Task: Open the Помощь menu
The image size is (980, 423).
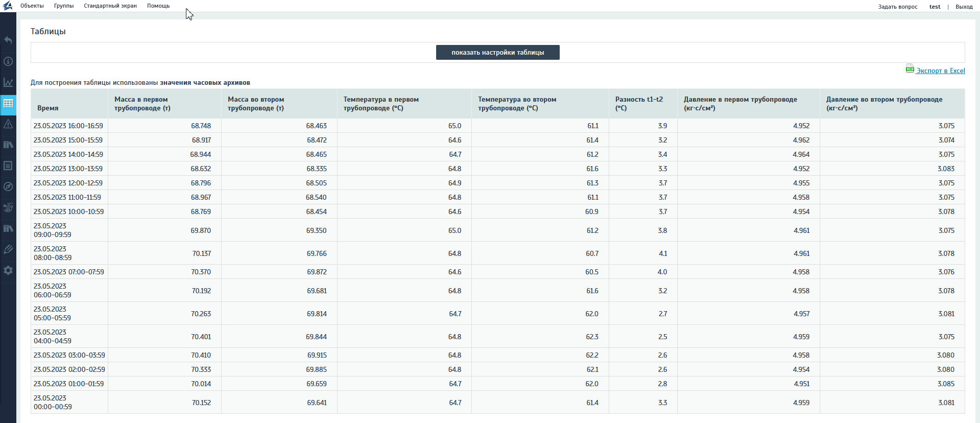Action: [x=158, y=6]
